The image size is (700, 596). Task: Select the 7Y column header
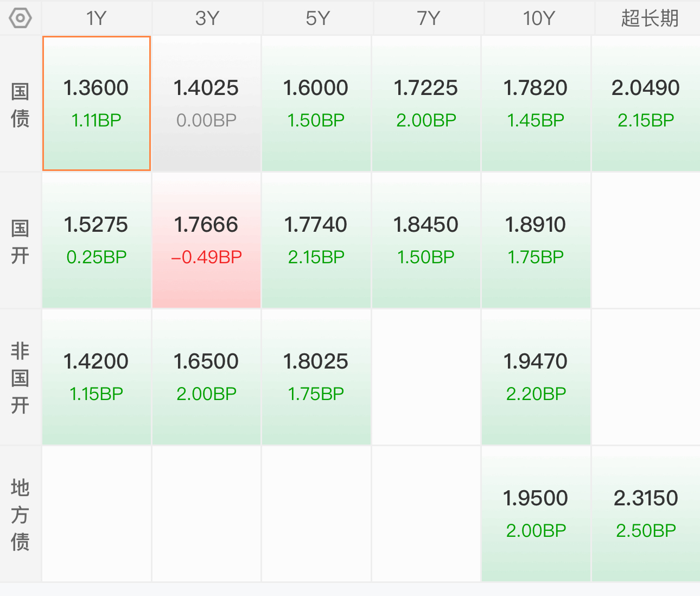428,18
